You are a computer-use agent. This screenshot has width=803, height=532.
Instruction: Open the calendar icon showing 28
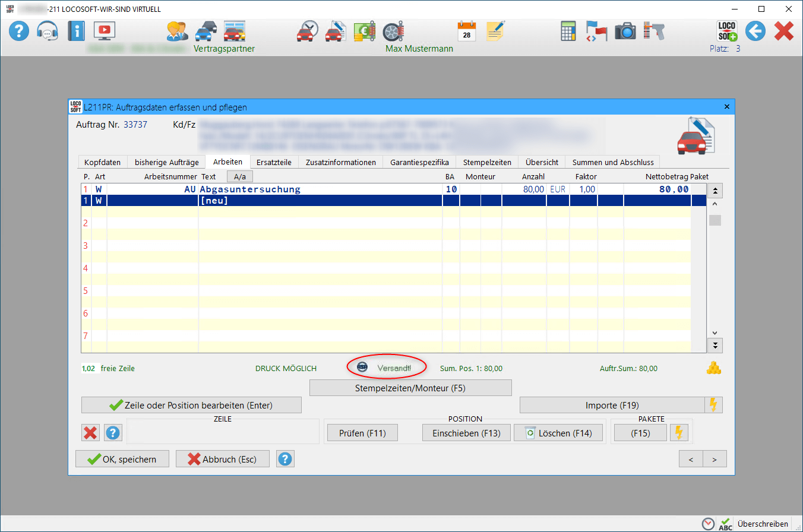[467, 31]
